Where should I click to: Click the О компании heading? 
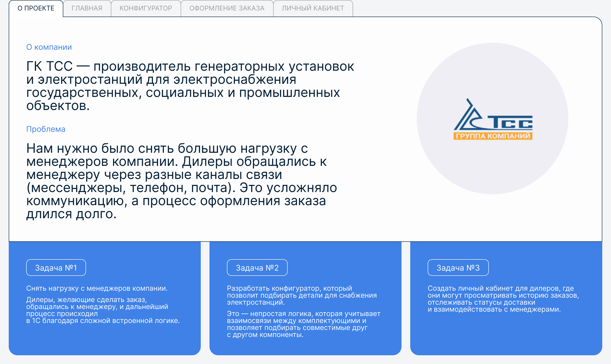[49, 47]
